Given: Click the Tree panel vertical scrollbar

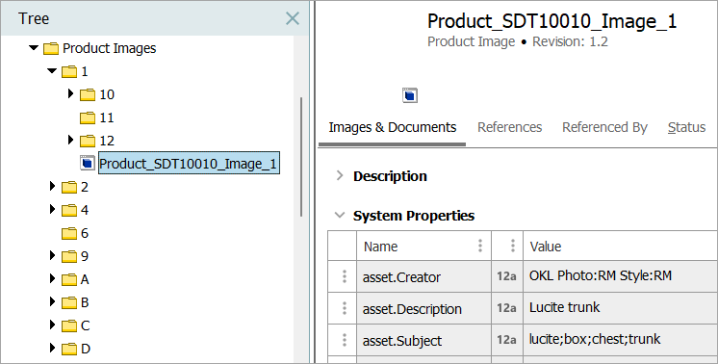Looking at the screenshot, I should 301,157.
